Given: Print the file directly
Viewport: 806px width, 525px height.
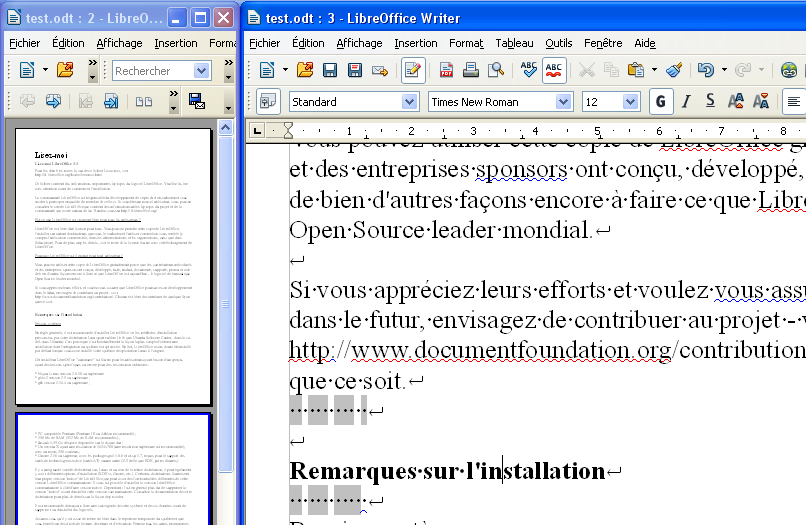Looking at the screenshot, I should coord(471,70).
